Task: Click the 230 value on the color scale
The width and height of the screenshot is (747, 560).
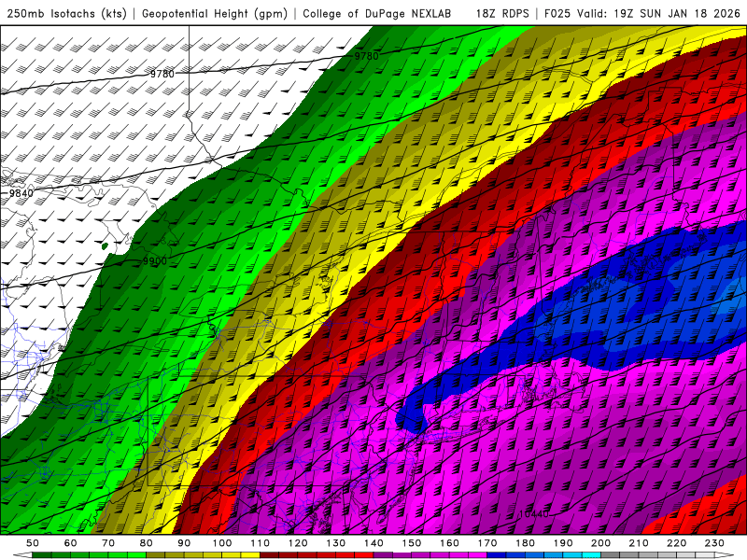Action: point(714,543)
